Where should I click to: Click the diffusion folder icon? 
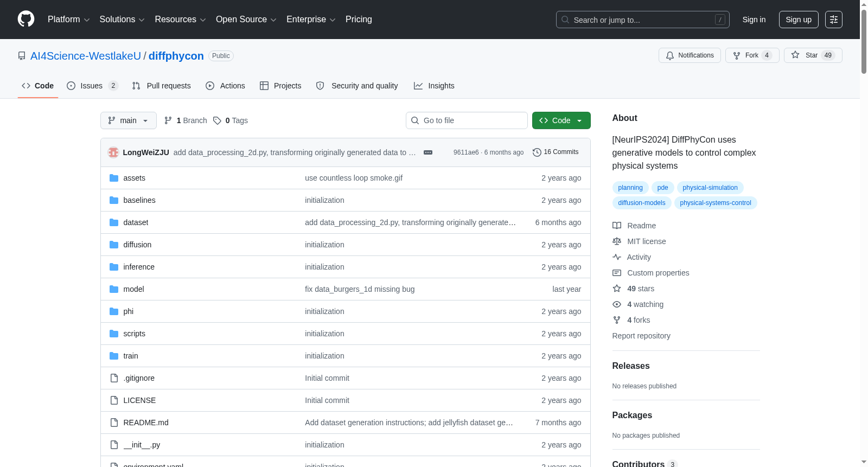click(x=114, y=245)
